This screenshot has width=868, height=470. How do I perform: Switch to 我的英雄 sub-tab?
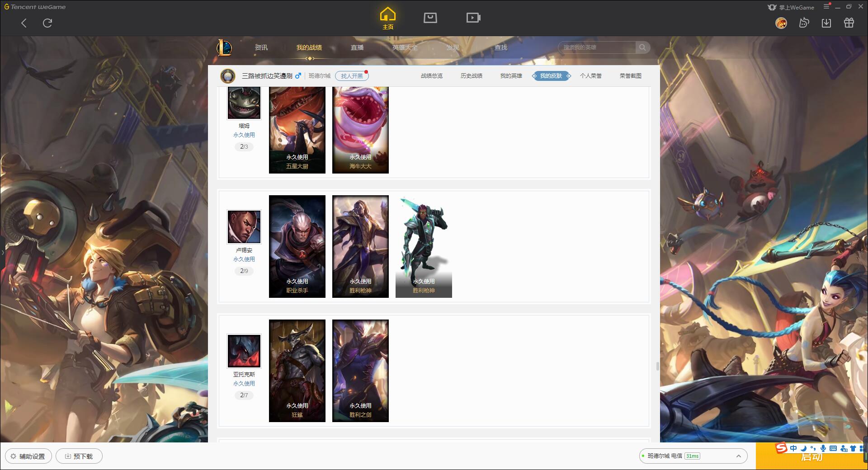(x=511, y=76)
